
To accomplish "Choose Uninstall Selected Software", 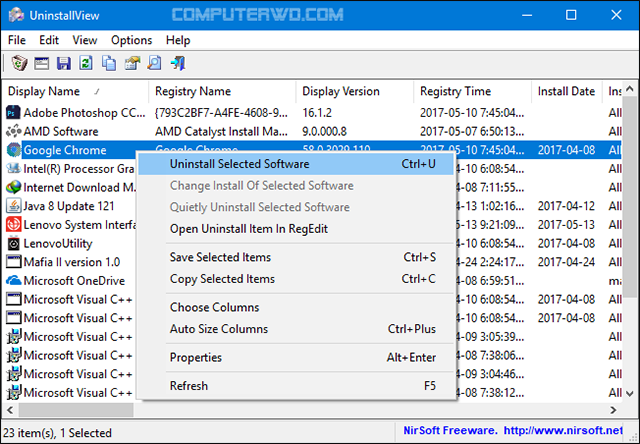I will pos(296,164).
